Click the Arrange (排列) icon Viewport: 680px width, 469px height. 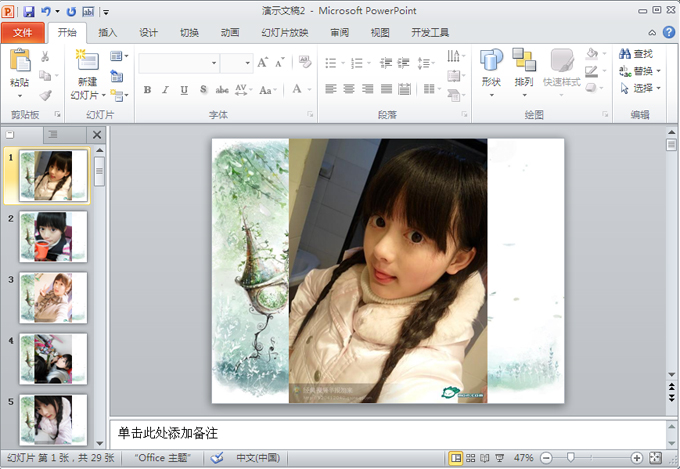pyautogui.click(x=524, y=66)
